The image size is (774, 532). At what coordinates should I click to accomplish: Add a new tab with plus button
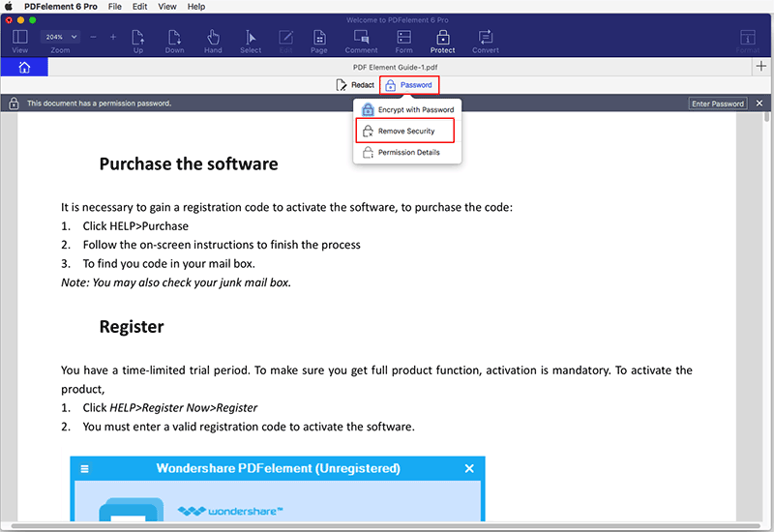pos(761,66)
